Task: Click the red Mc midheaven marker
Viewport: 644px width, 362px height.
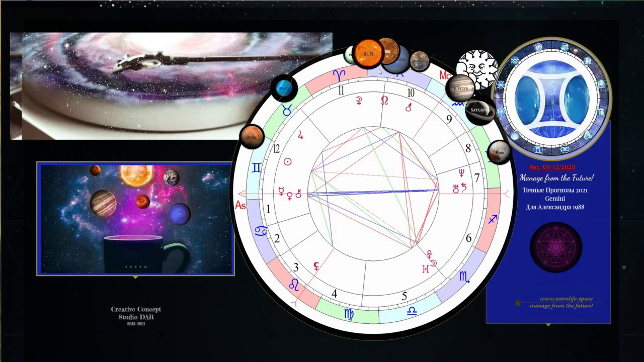Action: [445, 75]
